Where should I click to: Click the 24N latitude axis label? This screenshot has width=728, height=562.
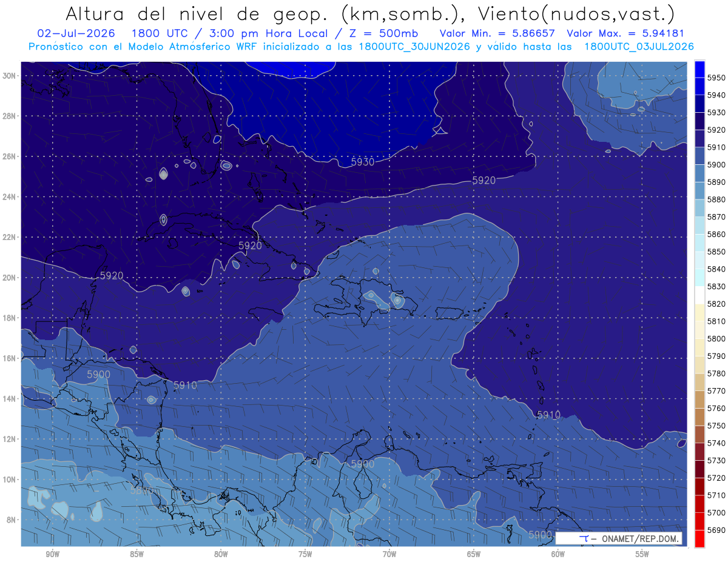(9, 196)
